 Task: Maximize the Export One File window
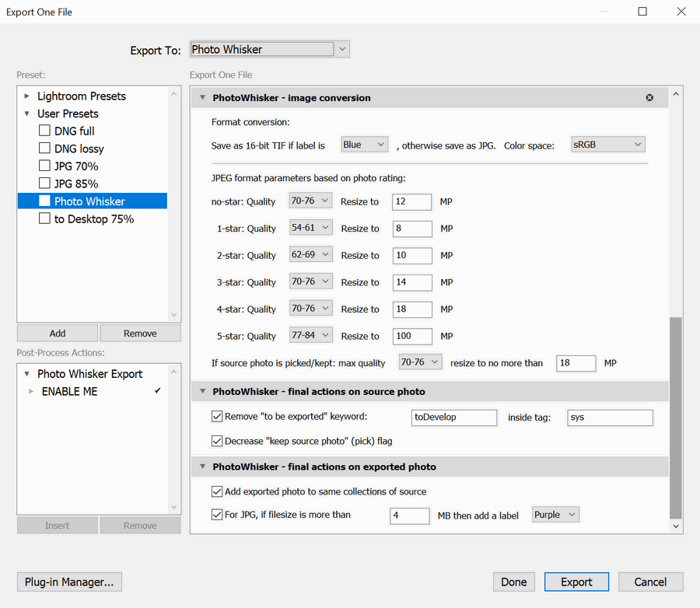[x=642, y=11]
